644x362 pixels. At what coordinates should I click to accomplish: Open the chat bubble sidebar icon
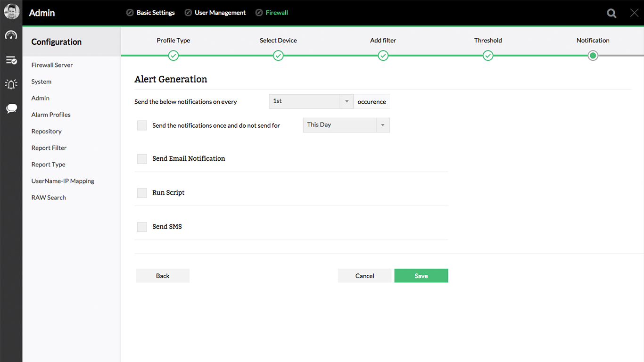click(11, 109)
